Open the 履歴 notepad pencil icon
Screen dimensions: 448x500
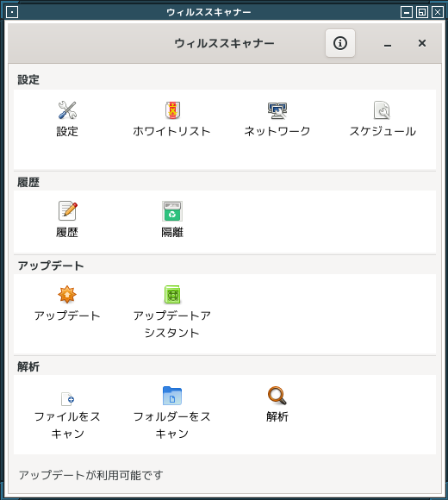(x=67, y=211)
